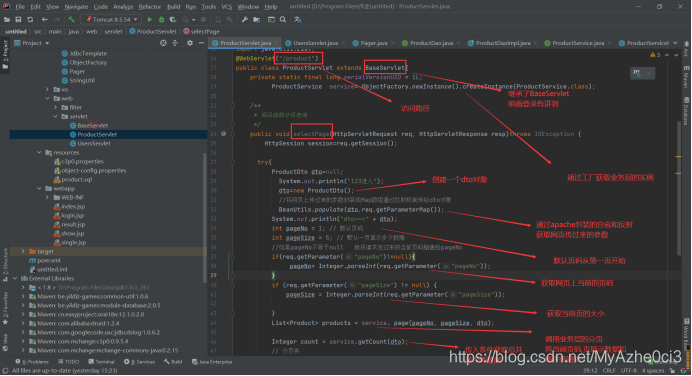
Task: Open the Tomcat 8.5.54 run configuration dropdown
Action: (111, 19)
